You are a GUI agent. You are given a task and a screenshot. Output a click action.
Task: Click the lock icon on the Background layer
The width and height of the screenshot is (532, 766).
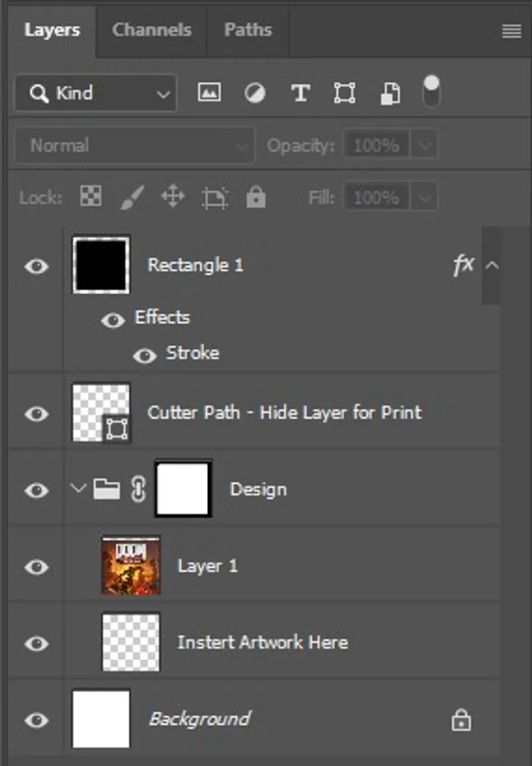pyautogui.click(x=461, y=720)
